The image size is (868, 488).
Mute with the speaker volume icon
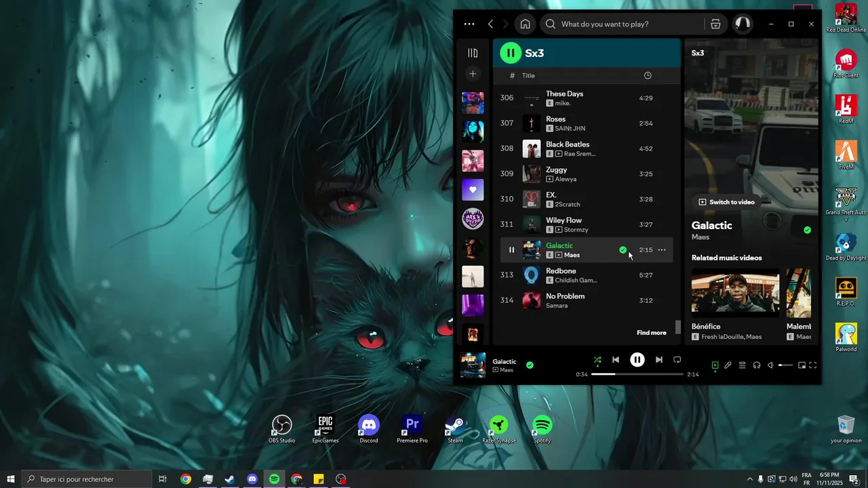(x=771, y=365)
